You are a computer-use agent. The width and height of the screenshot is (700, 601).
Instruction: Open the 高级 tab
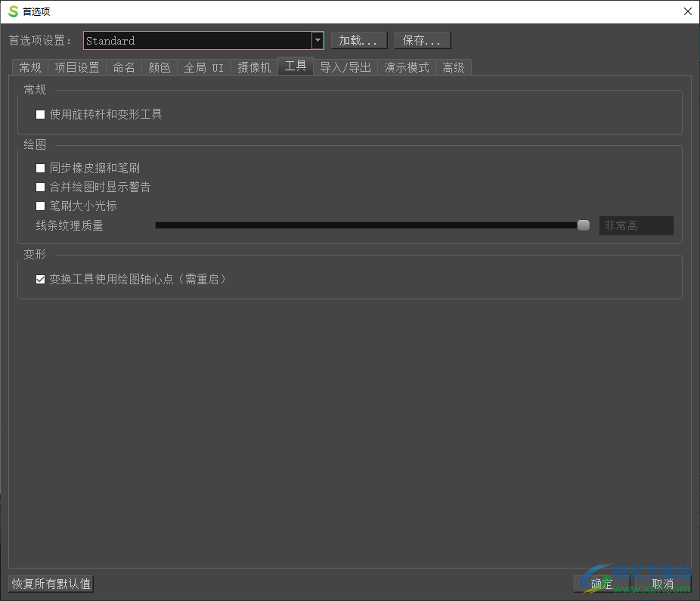point(454,67)
